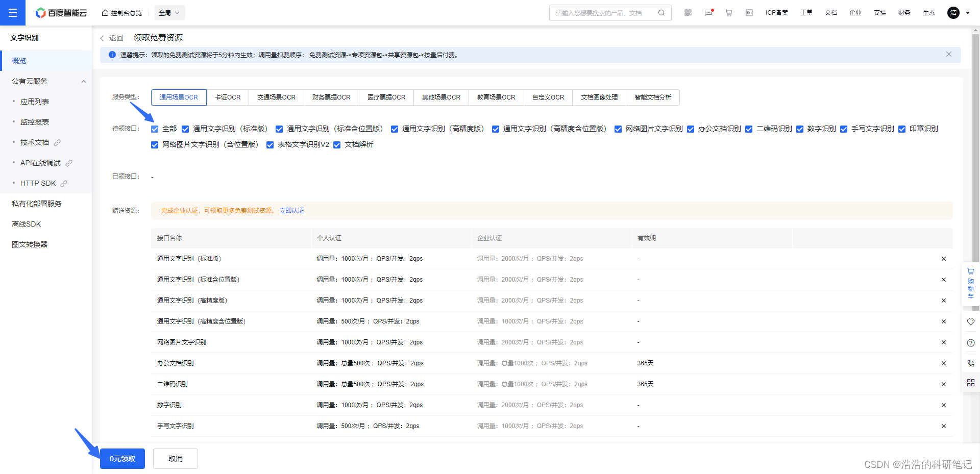Close the blue tip banner
Image resolution: width=980 pixels, height=474 pixels.
[x=949, y=54]
